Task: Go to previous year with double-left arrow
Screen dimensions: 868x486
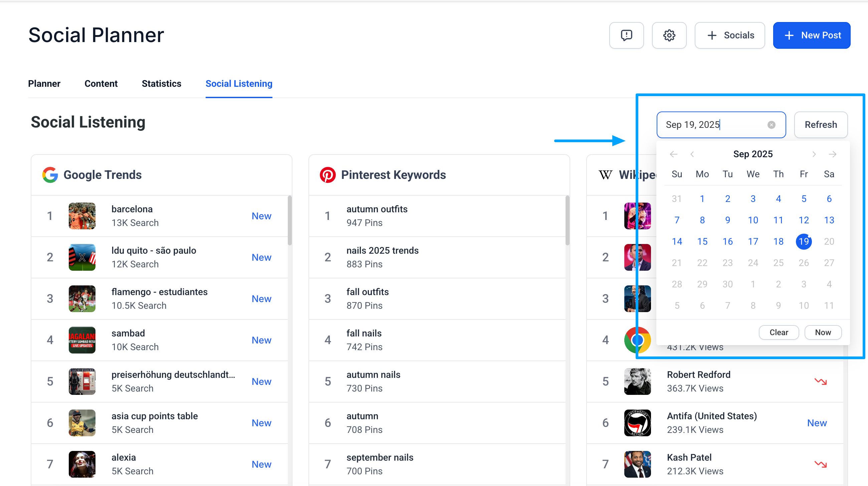Action: pos(673,154)
